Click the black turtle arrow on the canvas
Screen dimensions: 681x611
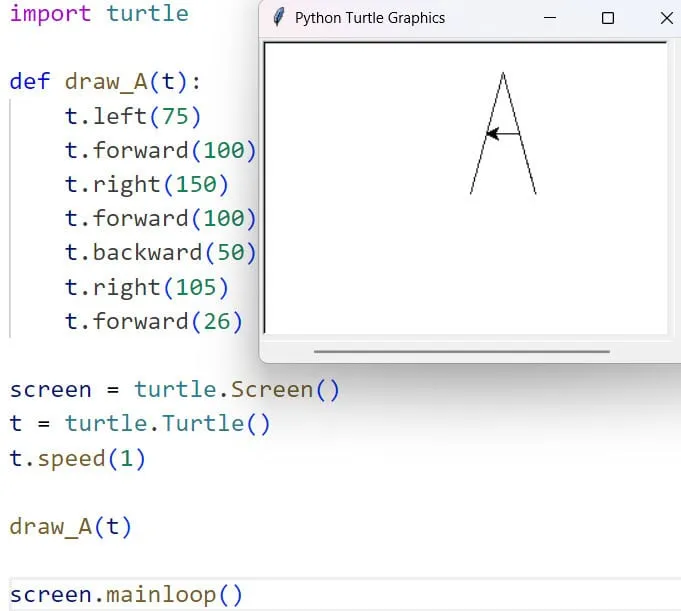coord(493,133)
